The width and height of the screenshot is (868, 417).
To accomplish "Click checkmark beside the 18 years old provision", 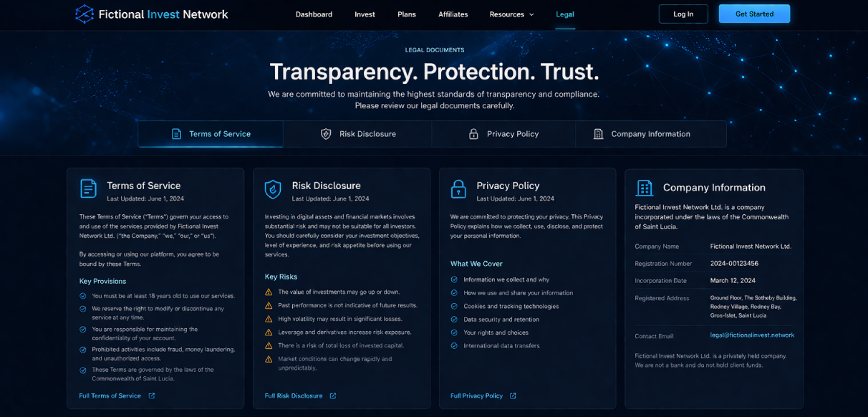I will click(83, 295).
